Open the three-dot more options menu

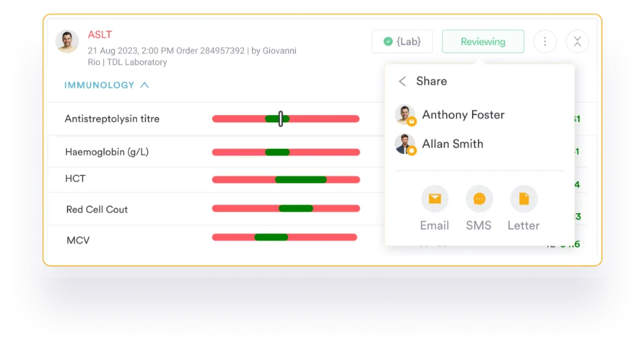[545, 42]
